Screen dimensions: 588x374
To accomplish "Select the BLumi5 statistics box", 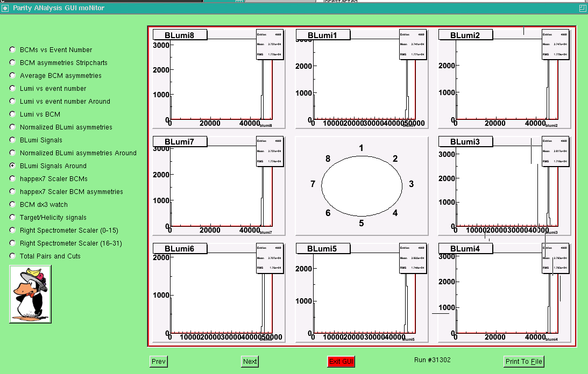I will (x=413, y=258).
